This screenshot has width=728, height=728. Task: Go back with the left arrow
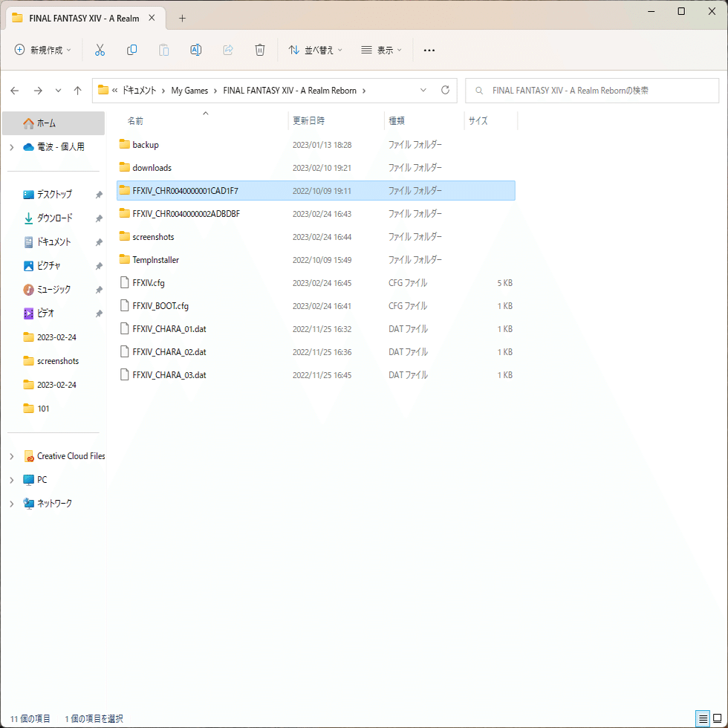[15, 91]
